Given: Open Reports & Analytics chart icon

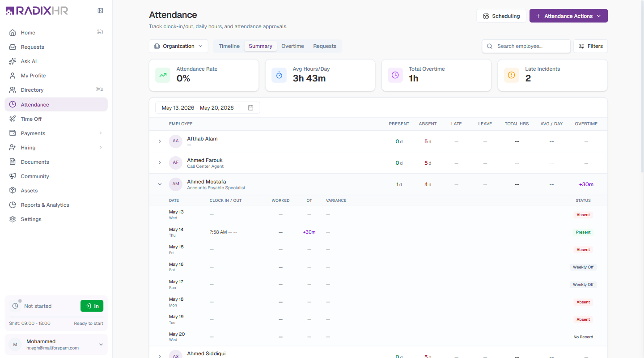Looking at the screenshot, I should (x=13, y=205).
